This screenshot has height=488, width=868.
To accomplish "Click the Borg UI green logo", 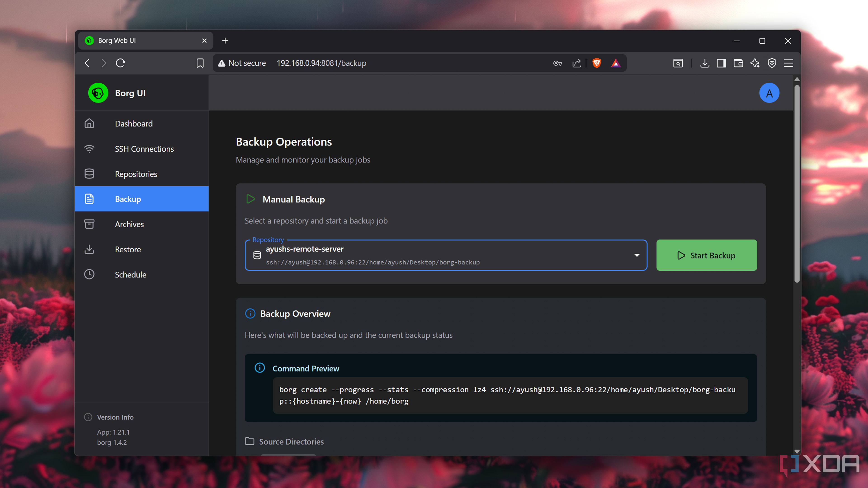I will coord(98,93).
